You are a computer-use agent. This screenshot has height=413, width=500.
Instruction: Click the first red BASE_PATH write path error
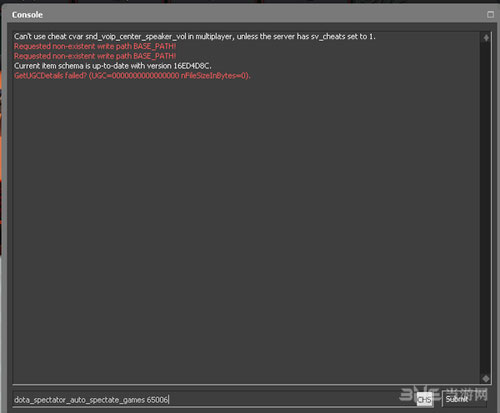[x=95, y=46]
